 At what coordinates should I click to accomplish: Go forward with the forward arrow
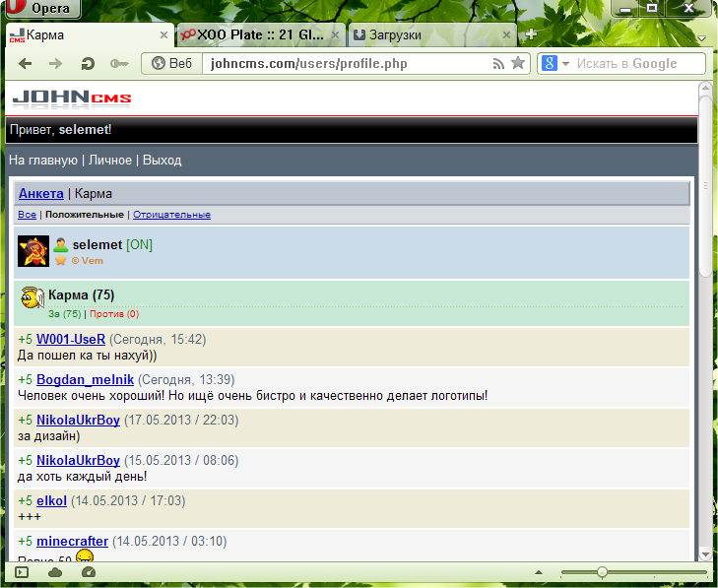56,64
